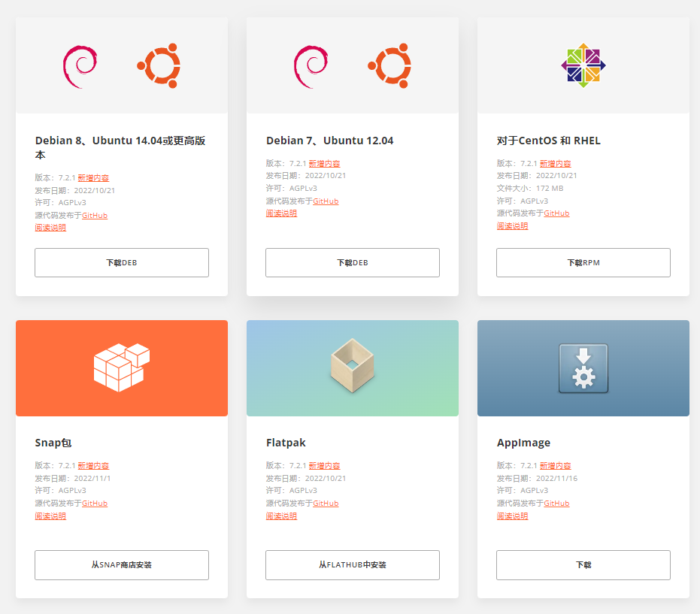Click heading Debian 8、Ubuntu 14.04或更高版本

(x=120, y=148)
